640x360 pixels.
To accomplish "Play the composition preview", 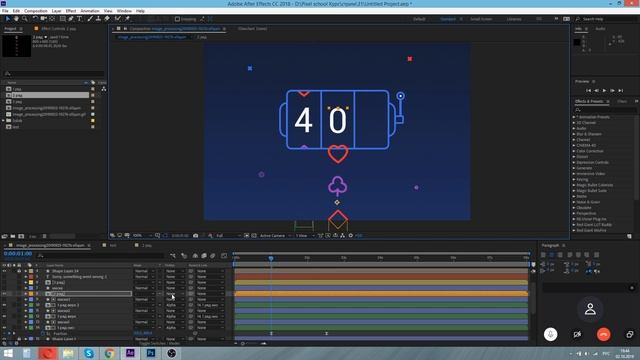I will point(604,91).
